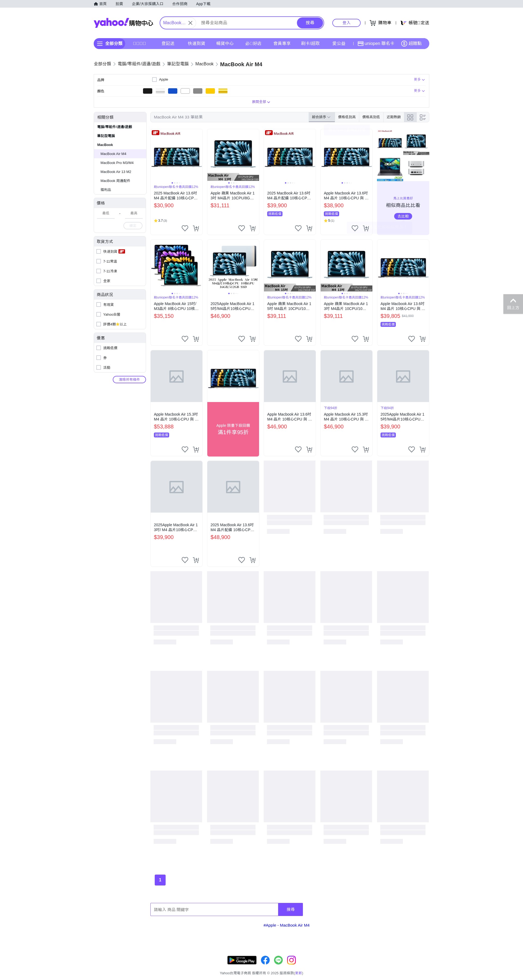Screen dimensions: 523x980
Task: Enable 有現貨 in-stock filter
Action: pyautogui.click(x=99, y=304)
